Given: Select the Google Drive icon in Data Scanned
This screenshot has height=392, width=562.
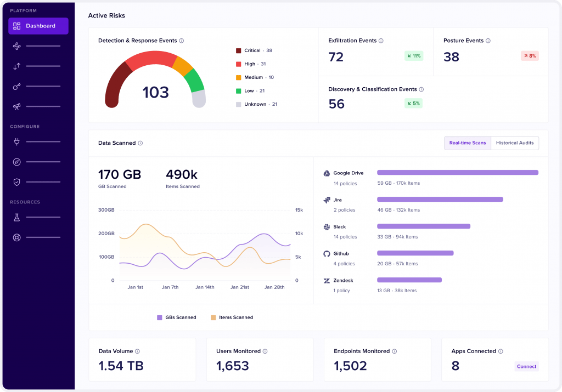Looking at the screenshot, I should [x=328, y=172].
